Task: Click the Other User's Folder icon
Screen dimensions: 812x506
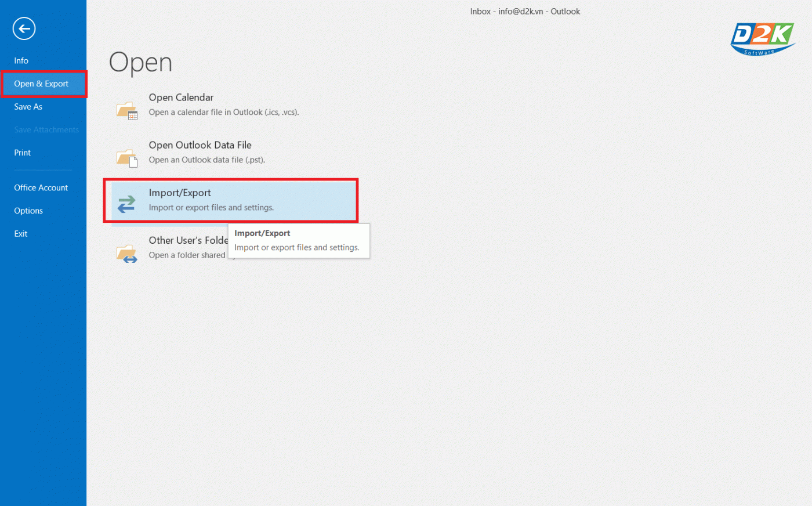Action: (127, 254)
